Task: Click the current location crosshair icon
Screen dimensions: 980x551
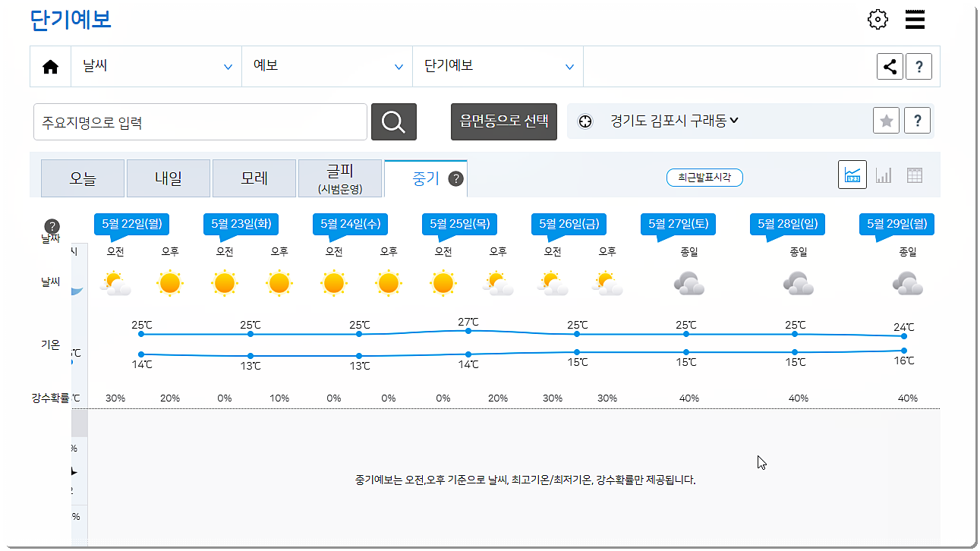Action: tap(585, 121)
